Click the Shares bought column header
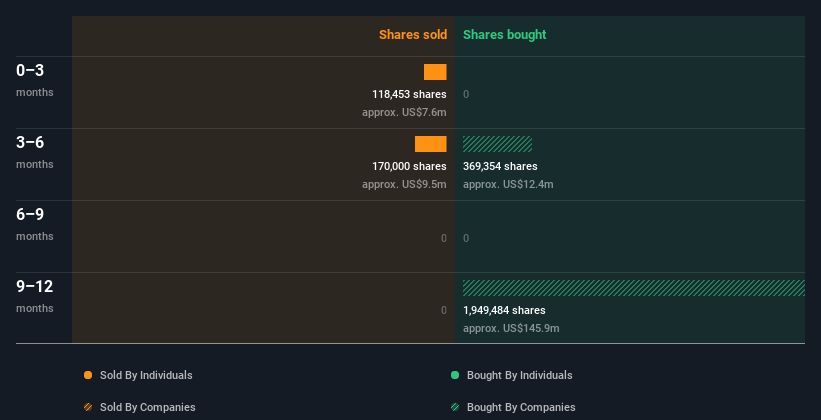Screen dimensions: 821x420 504,35
